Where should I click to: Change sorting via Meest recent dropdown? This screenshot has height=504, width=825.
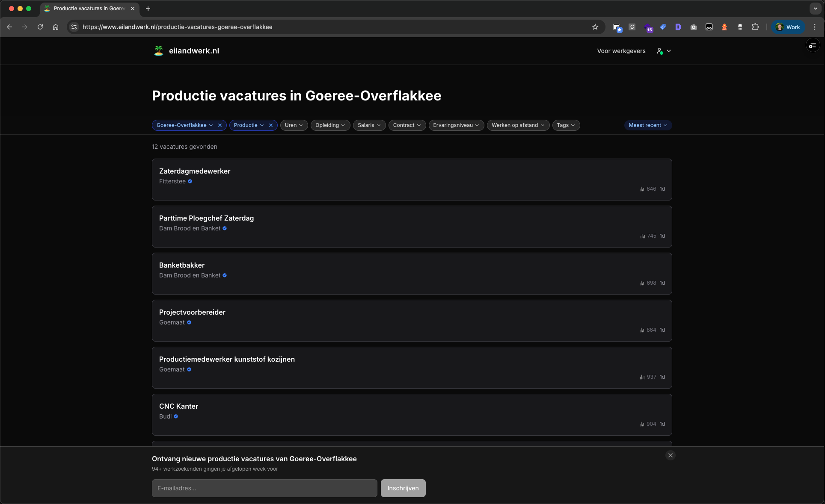(x=647, y=125)
